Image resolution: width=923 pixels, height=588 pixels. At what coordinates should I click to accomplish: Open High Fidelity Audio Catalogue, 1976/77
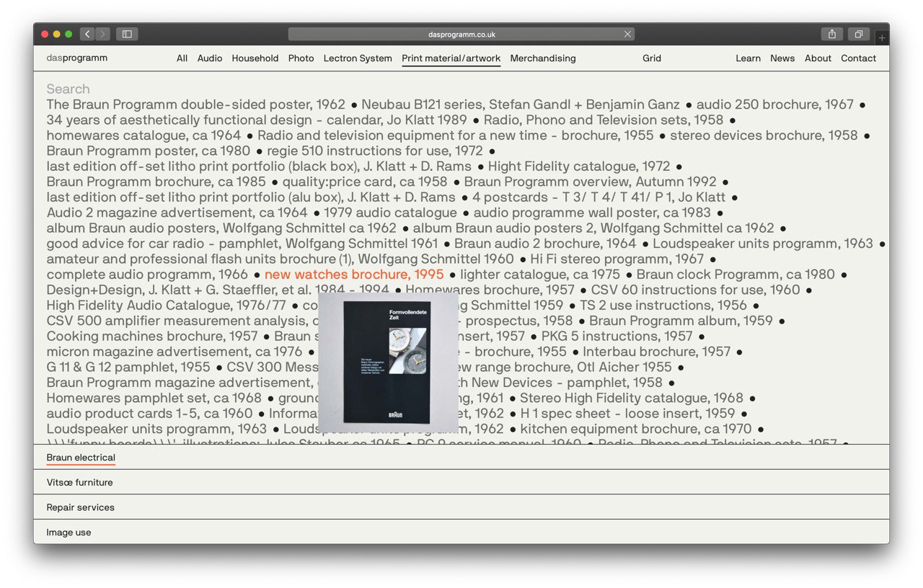click(166, 306)
